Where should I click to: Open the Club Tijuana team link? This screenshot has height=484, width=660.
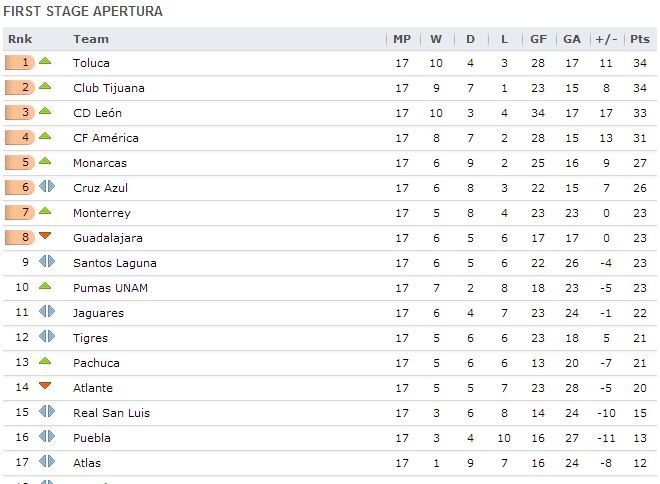(x=109, y=88)
